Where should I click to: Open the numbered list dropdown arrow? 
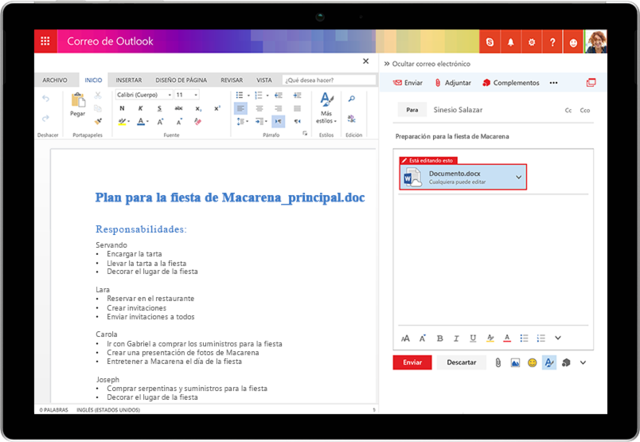(x=267, y=96)
